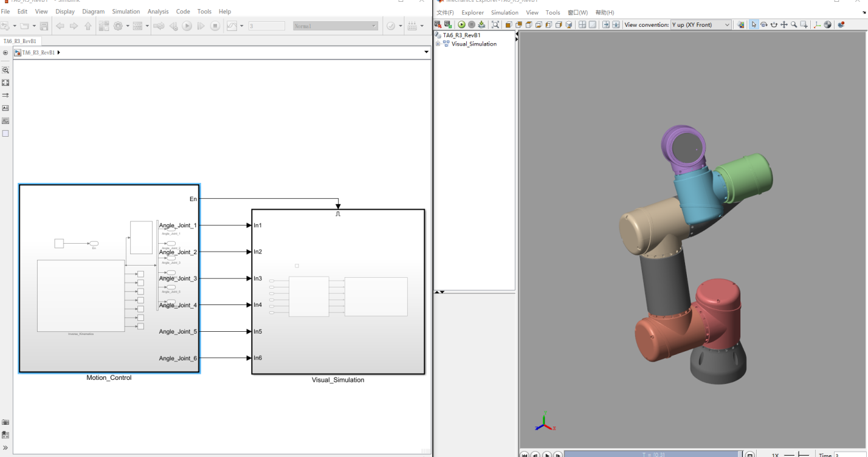
Task: Expand the Visual_Simulation tree node
Action: coord(438,44)
